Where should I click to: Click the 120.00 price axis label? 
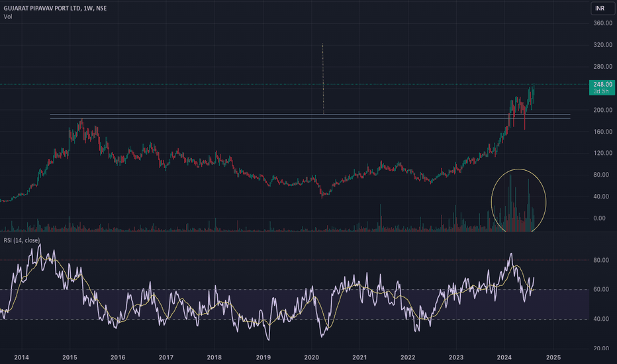pos(602,153)
